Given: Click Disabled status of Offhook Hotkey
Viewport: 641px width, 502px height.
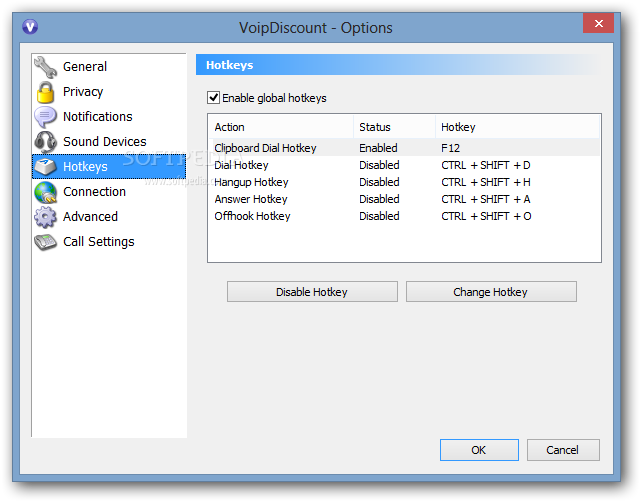Looking at the screenshot, I should [379, 216].
